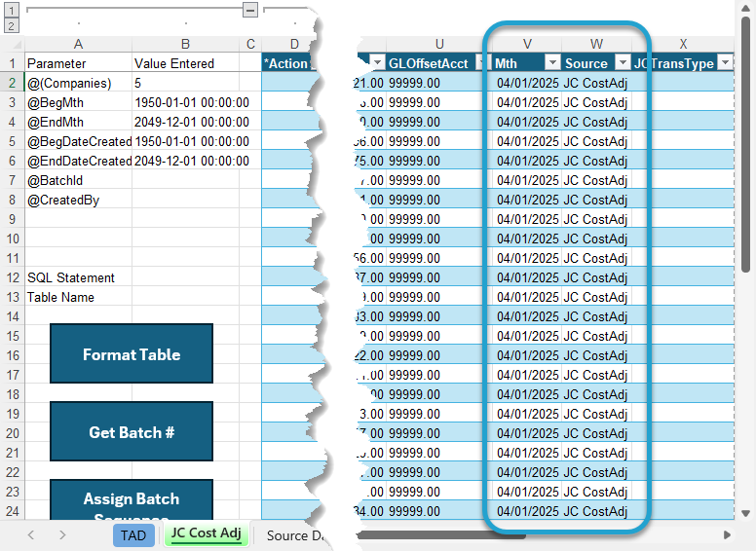Screen dimensions: 756x551
Task: Select the 'Table Name' cell
Action: point(78,297)
